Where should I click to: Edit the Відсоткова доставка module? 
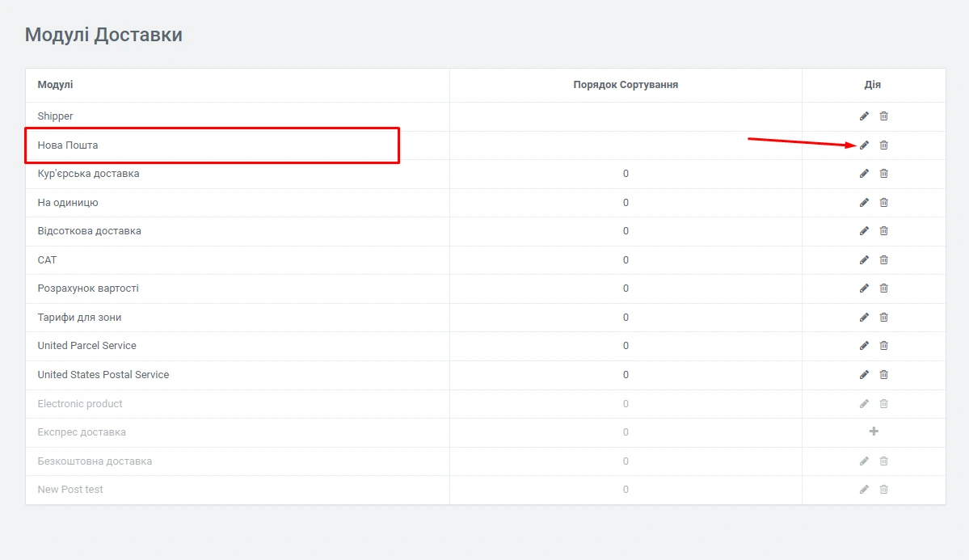coord(864,231)
